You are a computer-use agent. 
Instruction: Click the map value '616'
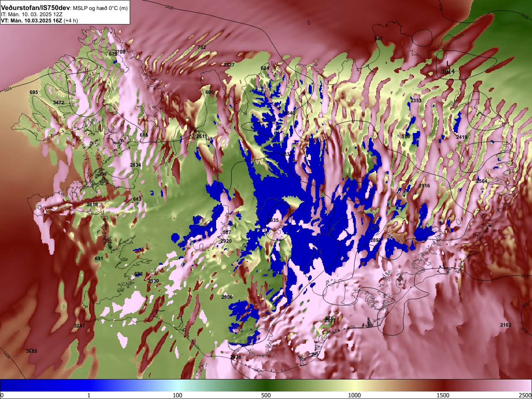point(144,135)
